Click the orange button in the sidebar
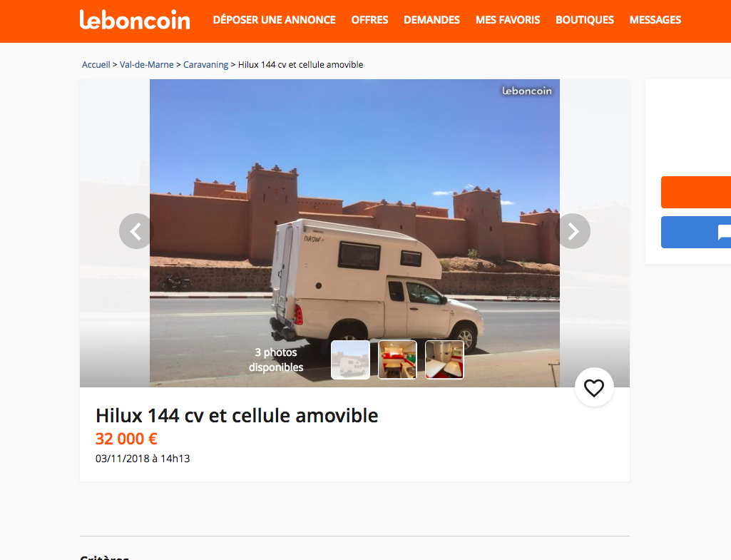Image resolution: width=731 pixels, height=560 pixels. click(696, 192)
